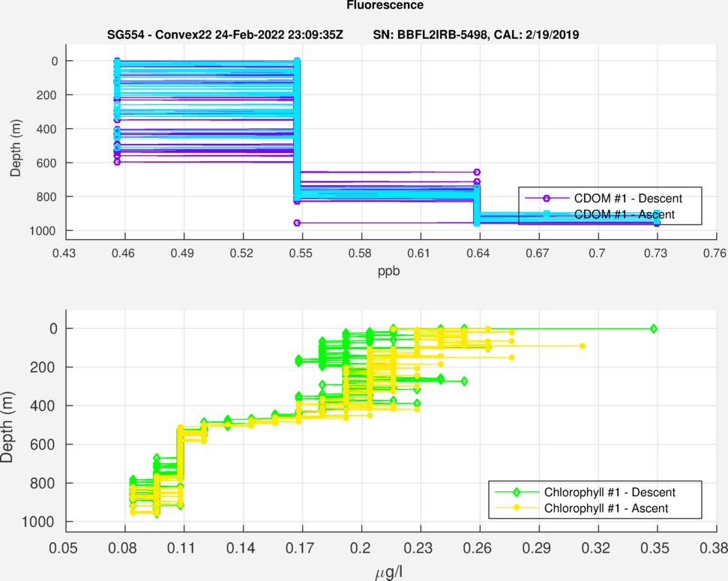Click the SG554 - Convex22 subtitle text

click(225, 35)
